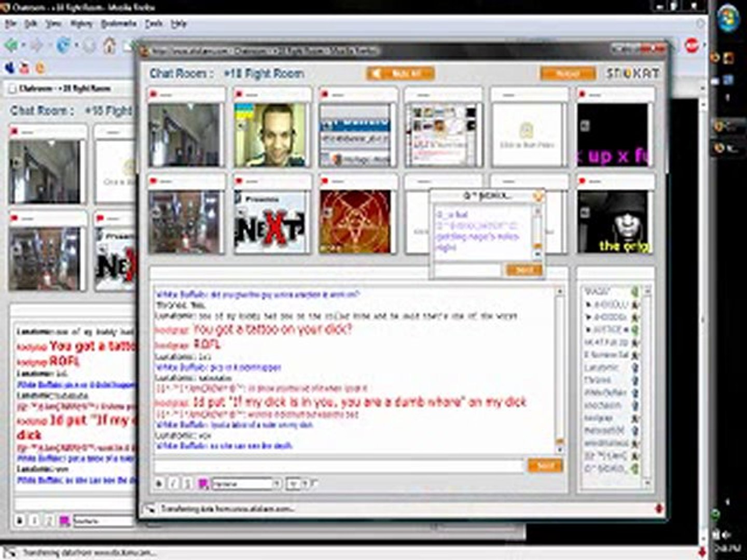Open the Bookmarks menu
Screen dimensions: 747x560
pos(119,24)
